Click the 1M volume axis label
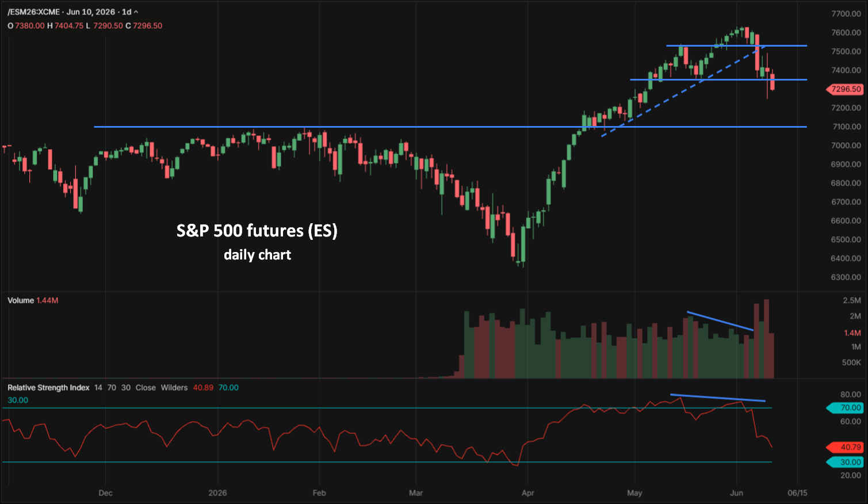Screen dimensions: 868x504 click(855, 347)
